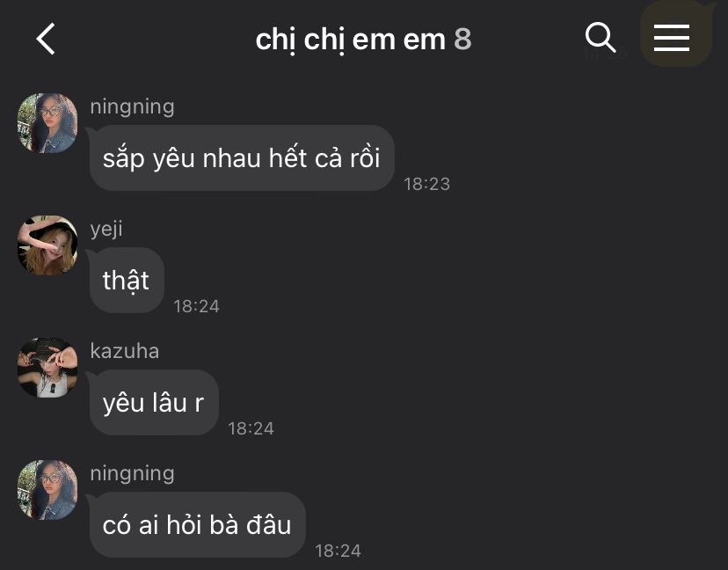
Task: Tap the kazuha sender name
Action: [x=125, y=351]
